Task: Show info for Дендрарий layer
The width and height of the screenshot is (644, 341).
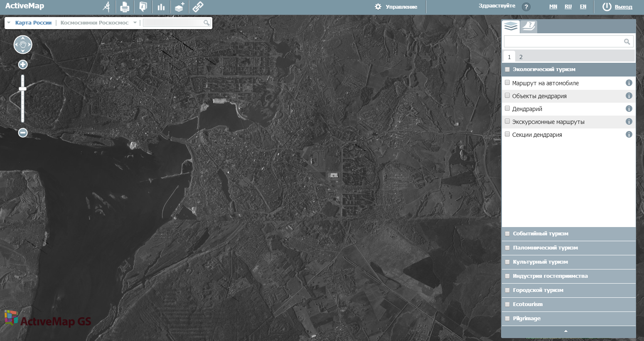Action: 629,109
